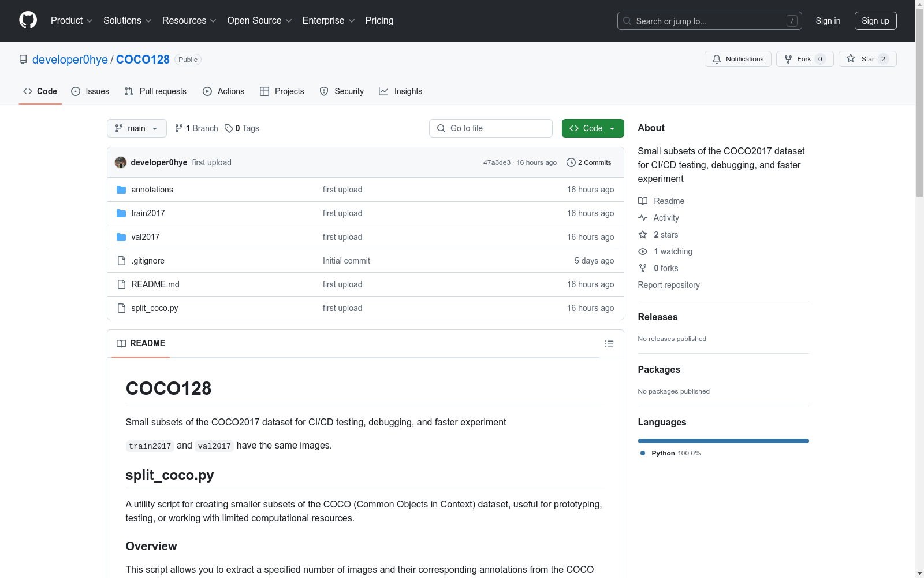Click the tag icon next to 0 Tags
The width and height of the screenshot is (924, 578).
229,128
